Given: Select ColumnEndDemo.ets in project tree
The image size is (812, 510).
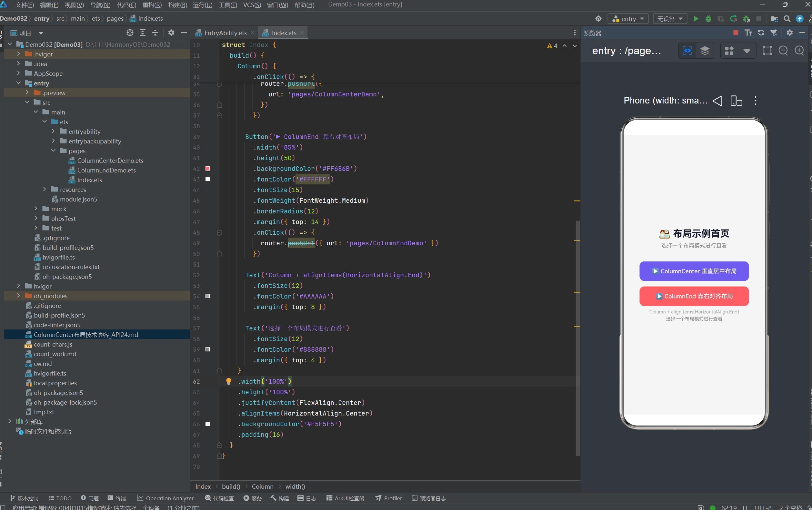Looking at the screenshot, I should click(106, 170).
